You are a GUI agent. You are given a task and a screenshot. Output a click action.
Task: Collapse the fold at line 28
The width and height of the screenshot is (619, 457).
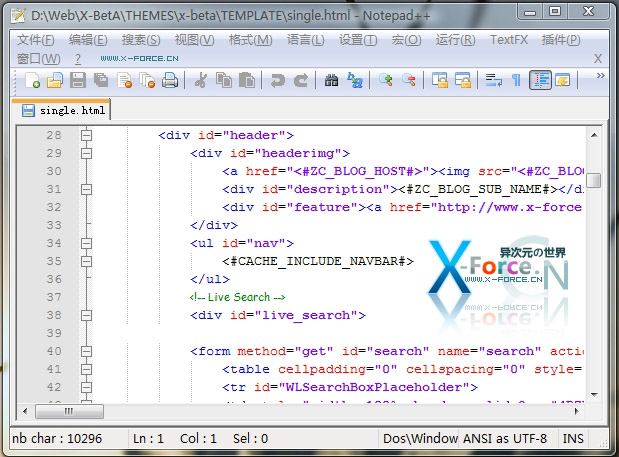86,135
